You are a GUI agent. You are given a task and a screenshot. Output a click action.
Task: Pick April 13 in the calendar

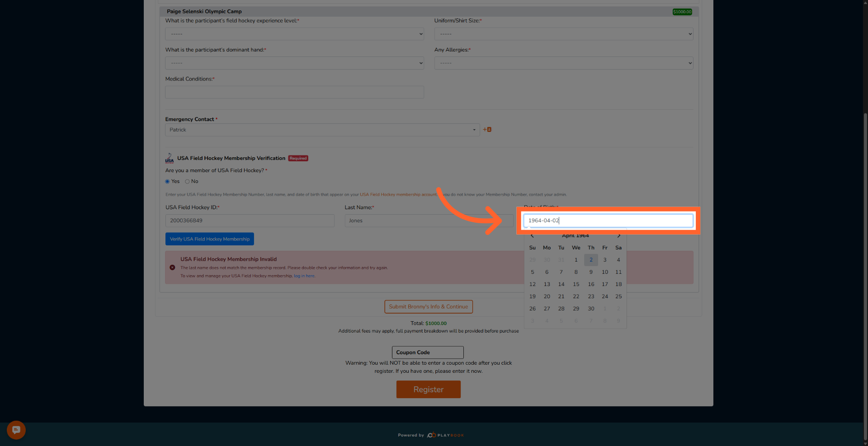(x=547, y=284)
